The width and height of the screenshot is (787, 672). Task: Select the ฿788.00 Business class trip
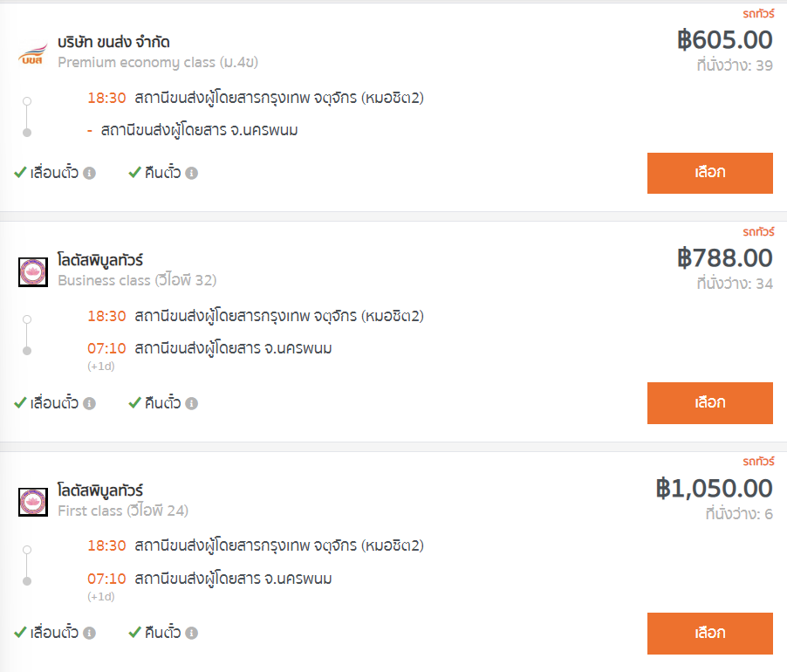click(709, 403)
